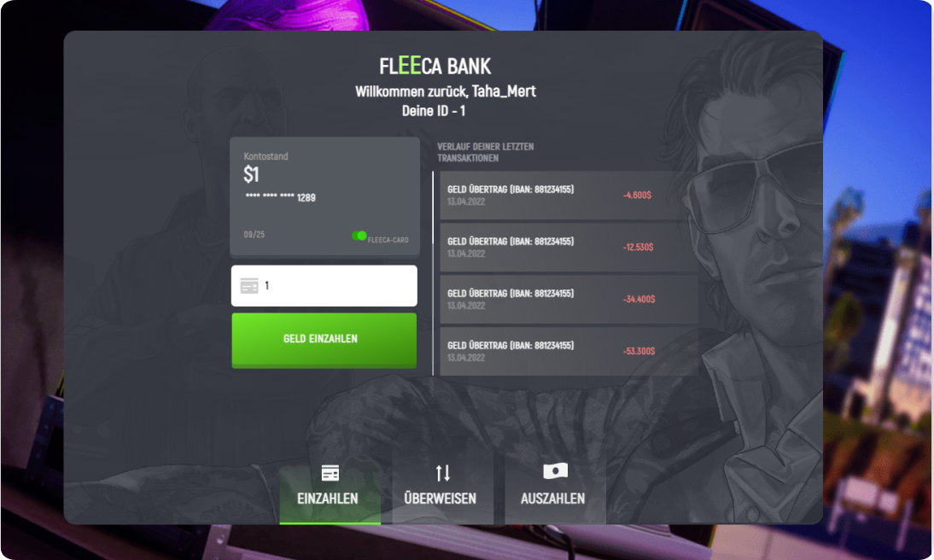Click the Einzahlen deposit card icon
Viewport: 934px width, 560px height.
(x=330, y=473)
